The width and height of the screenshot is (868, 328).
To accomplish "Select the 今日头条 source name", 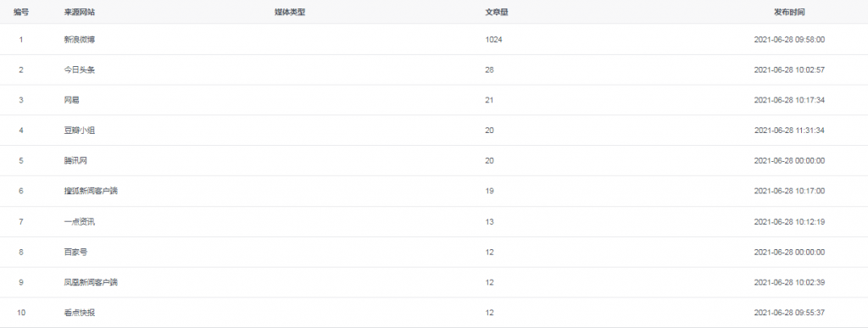I will point(79,69).
